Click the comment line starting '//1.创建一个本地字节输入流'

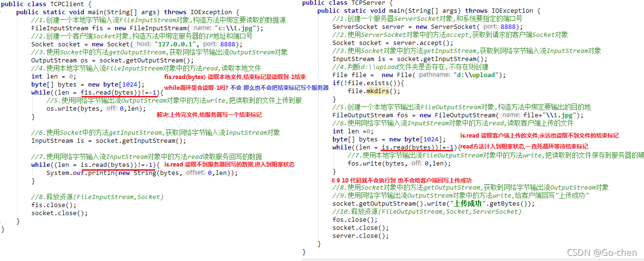(x=159, y=20)
